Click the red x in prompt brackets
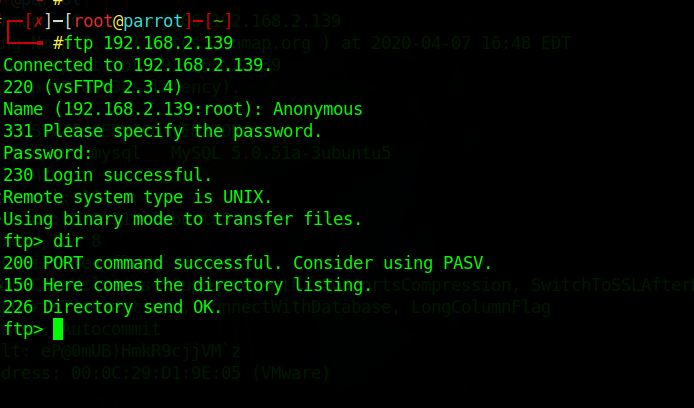This screenshot has height=408, width=694. tap(39, 21)
